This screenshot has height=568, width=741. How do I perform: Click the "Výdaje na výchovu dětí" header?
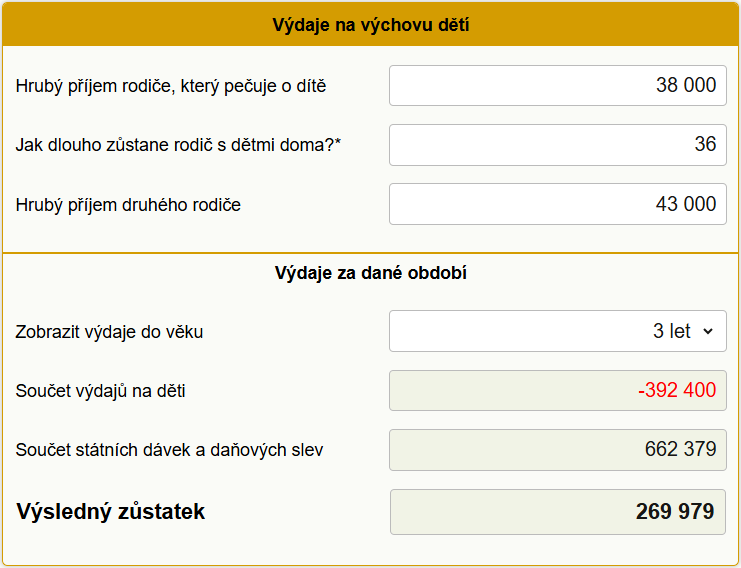pyautogui.click(x=370, y=25)
